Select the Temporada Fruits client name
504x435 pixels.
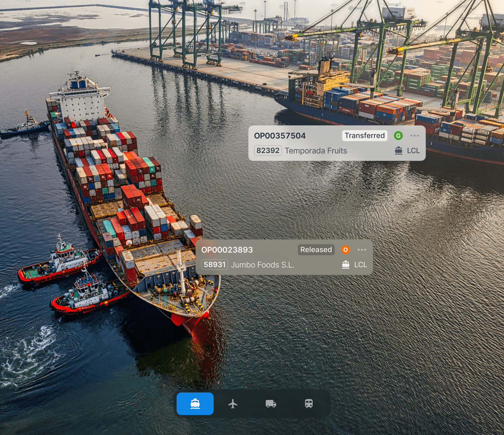pyautogui.click(x=316, y=151)
